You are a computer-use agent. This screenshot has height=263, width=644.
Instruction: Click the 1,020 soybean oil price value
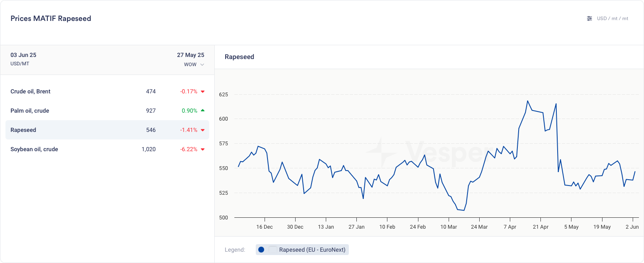point(148,149)
